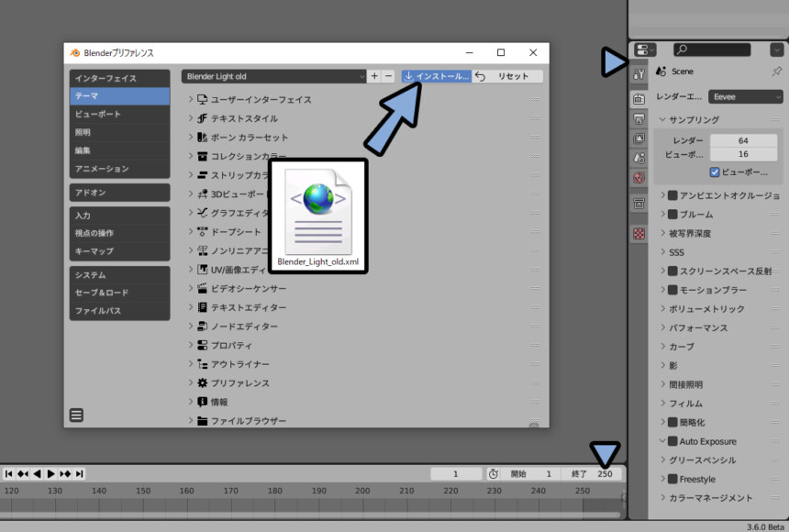Open the Collection properties tab icon
Screen dimensions: 789x532
click(639, 204)
